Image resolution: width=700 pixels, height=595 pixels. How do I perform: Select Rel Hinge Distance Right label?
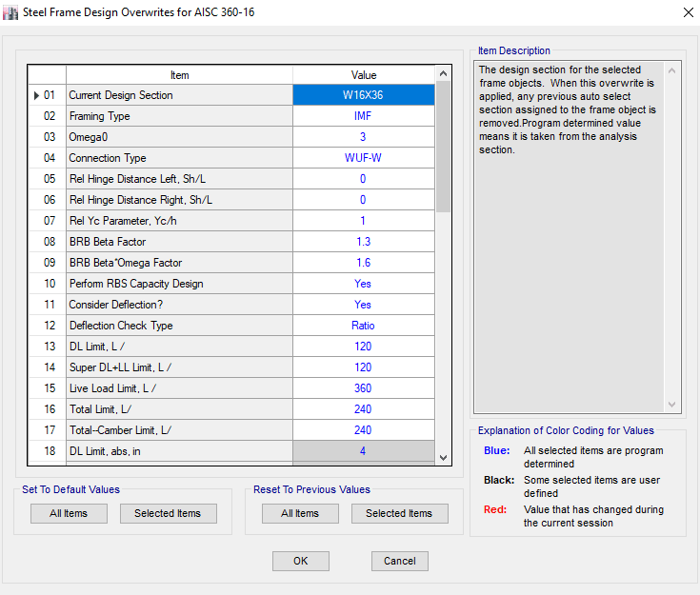[179, 200]
